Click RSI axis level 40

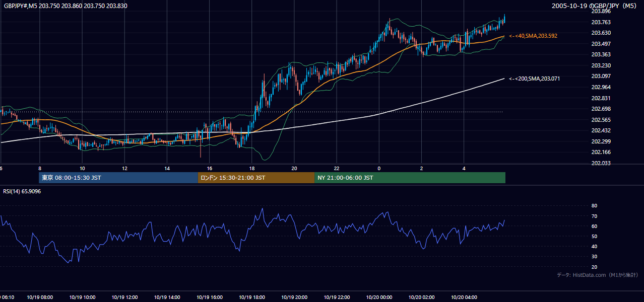[594, 246]
